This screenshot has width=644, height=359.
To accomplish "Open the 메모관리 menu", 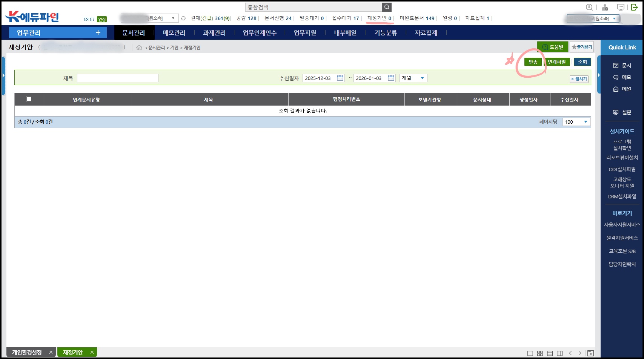I will (x=174, y=33).
